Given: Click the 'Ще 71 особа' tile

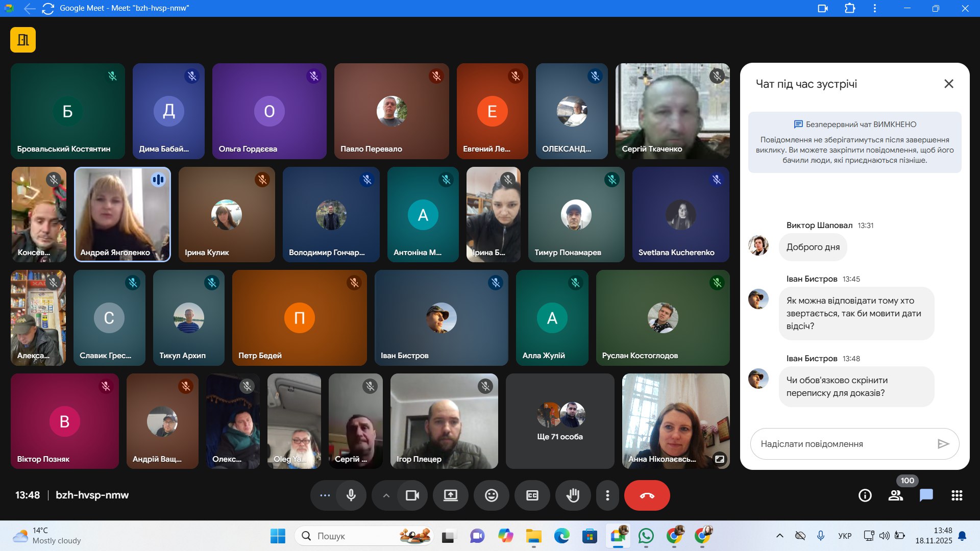Looking at the screenshot, I should 560,421.
